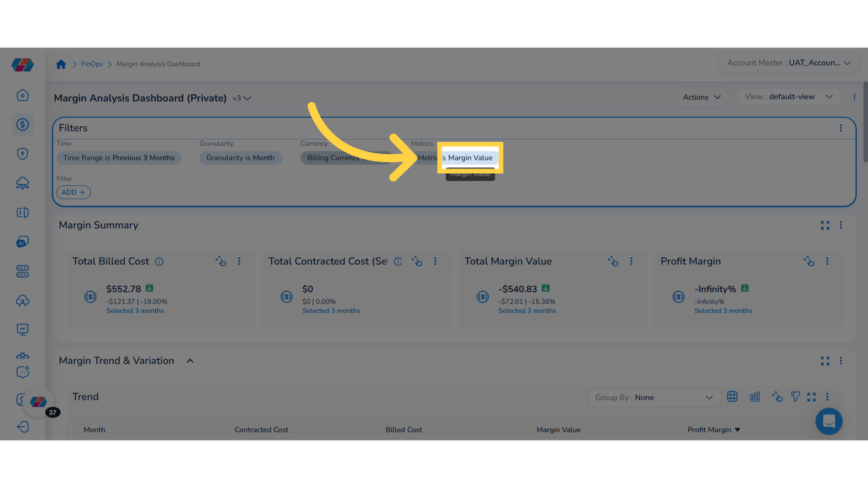Open the feedback chat sidebar icon

click(x=23, y=372)
